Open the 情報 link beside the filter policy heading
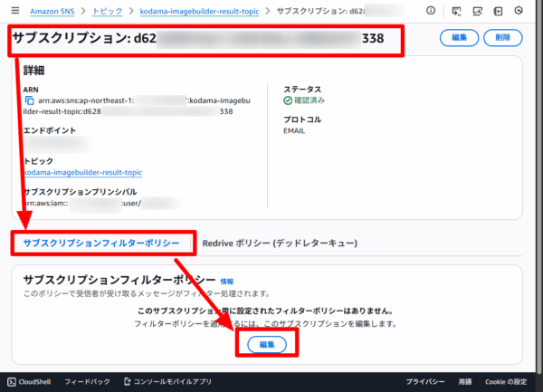The height and width of the screenshot is (392, 543). [x=227, y=282]
